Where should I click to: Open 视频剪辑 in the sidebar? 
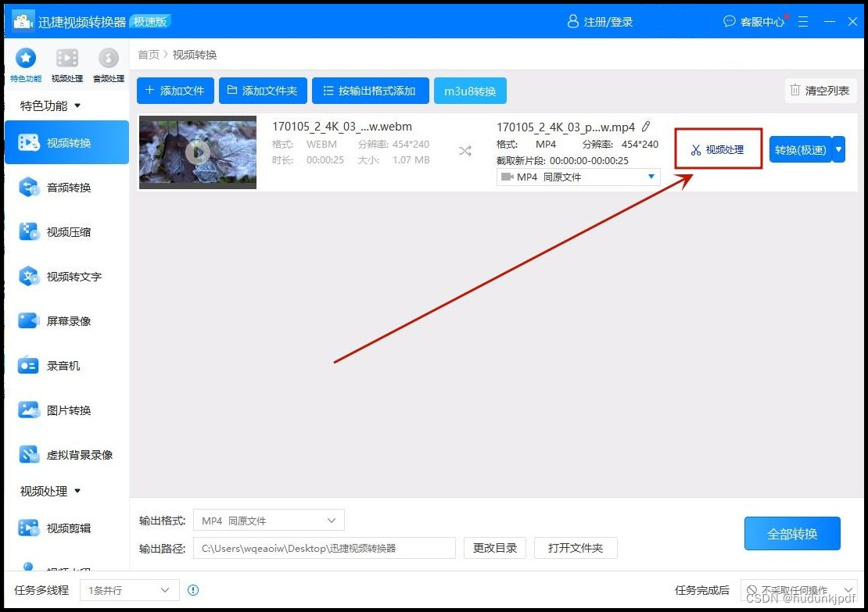(66, 528)
